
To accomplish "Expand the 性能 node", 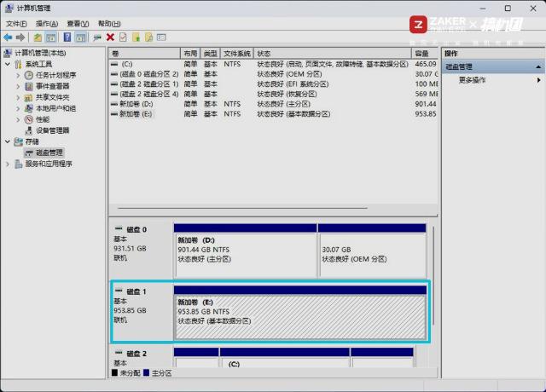I will pos(18,119).
